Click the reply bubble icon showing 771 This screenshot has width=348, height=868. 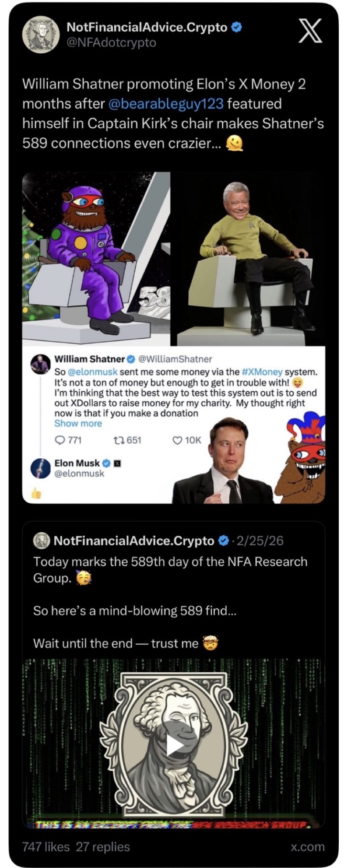[60, 440]
